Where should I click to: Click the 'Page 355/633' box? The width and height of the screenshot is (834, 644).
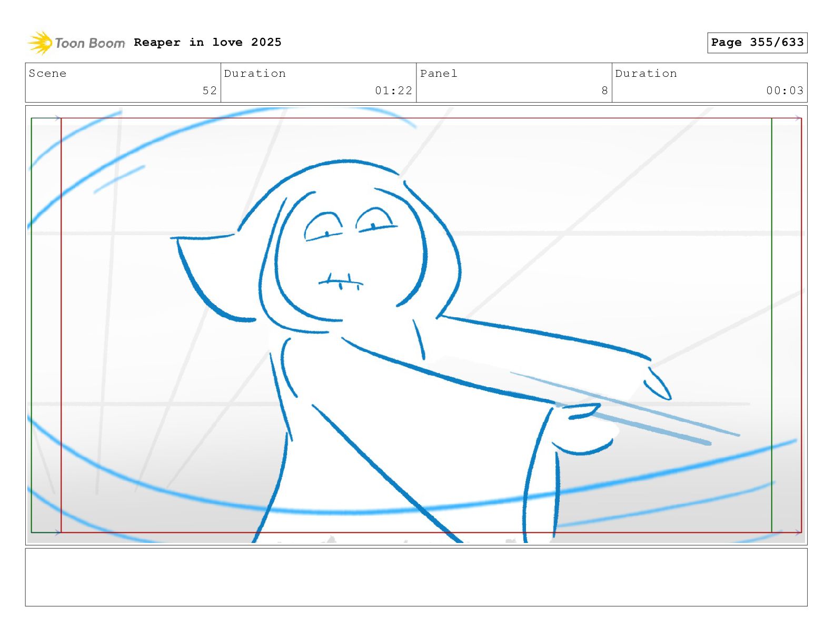[757, 43]
